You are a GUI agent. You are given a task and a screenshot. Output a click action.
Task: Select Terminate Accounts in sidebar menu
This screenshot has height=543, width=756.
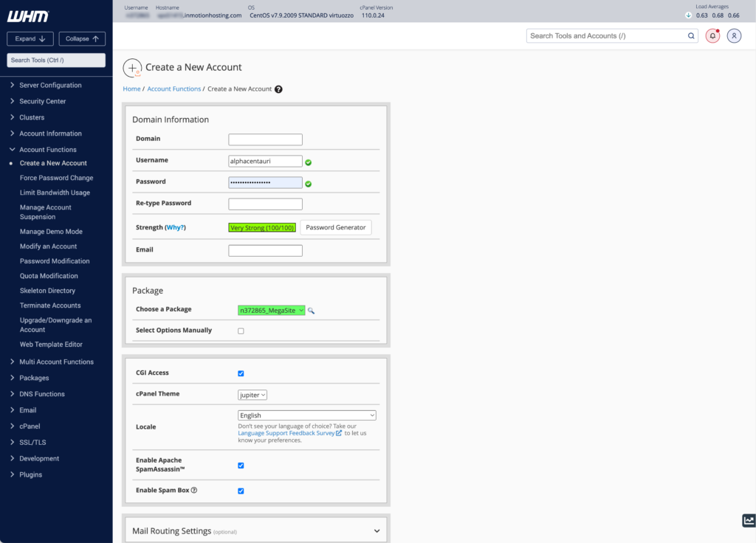tap(50, 305)
